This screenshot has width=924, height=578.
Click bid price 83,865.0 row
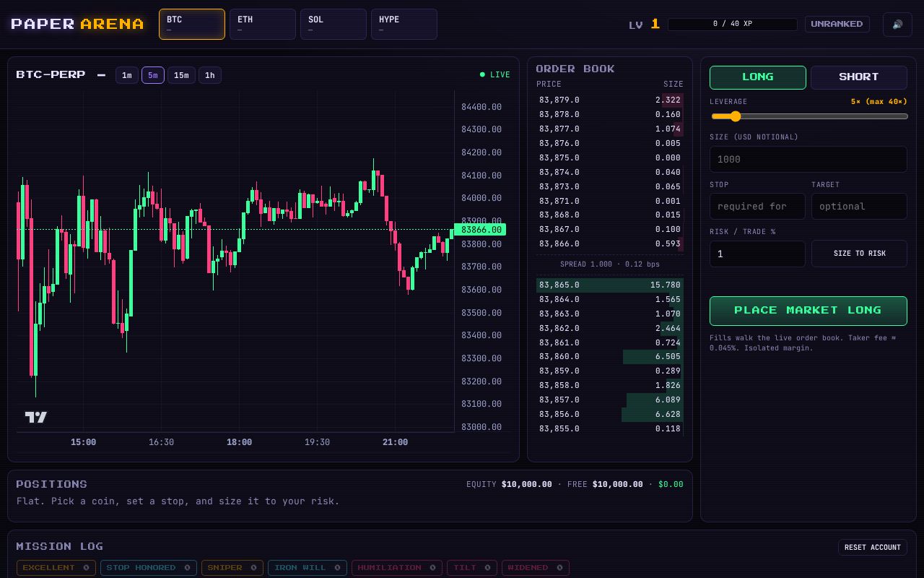[x=610, y=285]
